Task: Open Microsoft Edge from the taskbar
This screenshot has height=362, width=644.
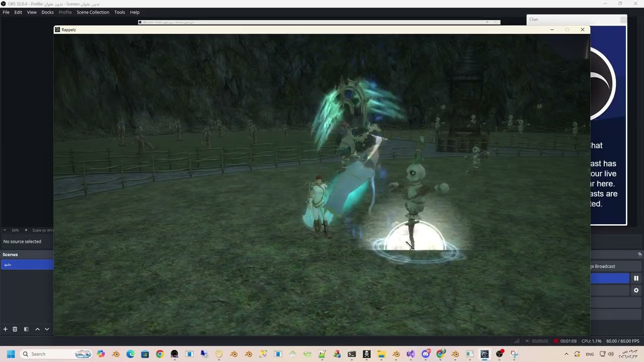Action: point(130,354)
